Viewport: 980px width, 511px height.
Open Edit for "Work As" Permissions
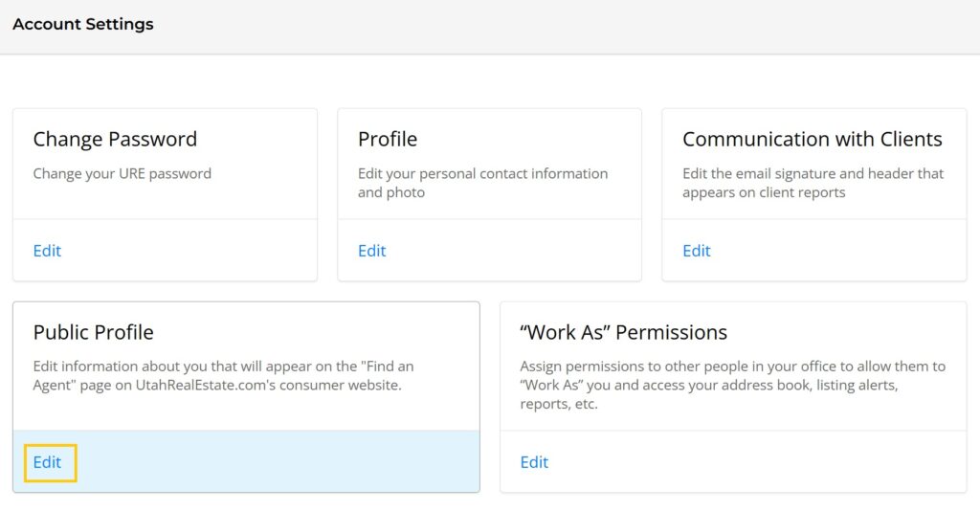(x=534, y=462)
